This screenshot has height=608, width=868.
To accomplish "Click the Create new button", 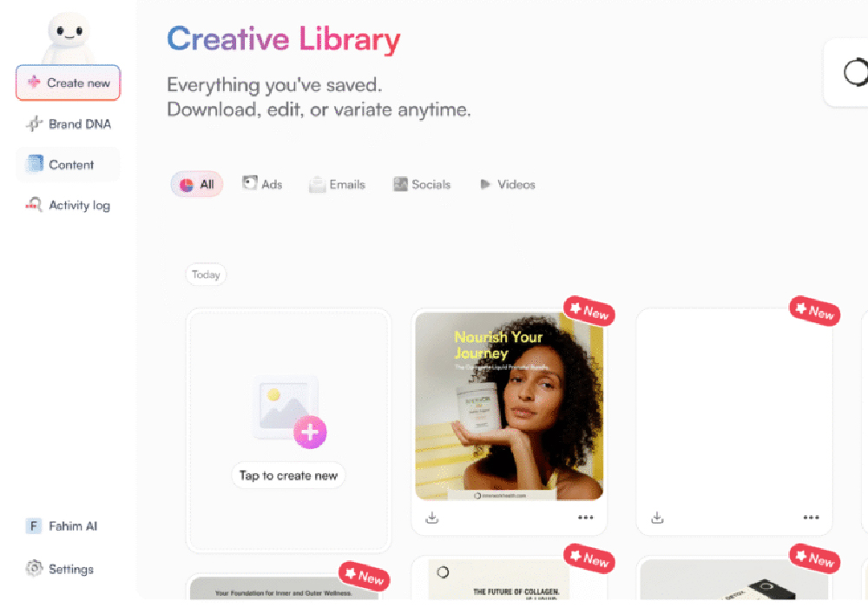I will click(68, 83).
